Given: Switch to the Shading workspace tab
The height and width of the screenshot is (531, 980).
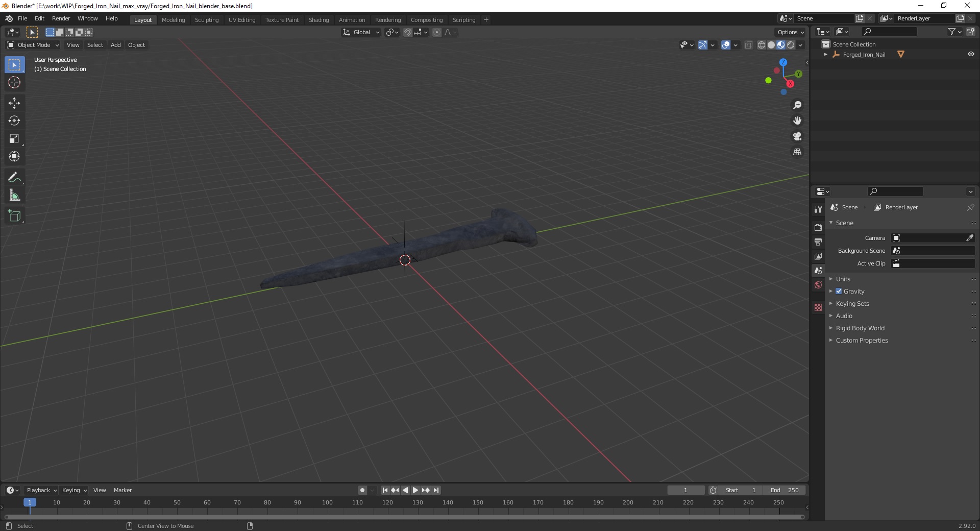Looking at the screenshot, I should click(x=318, y=19).
